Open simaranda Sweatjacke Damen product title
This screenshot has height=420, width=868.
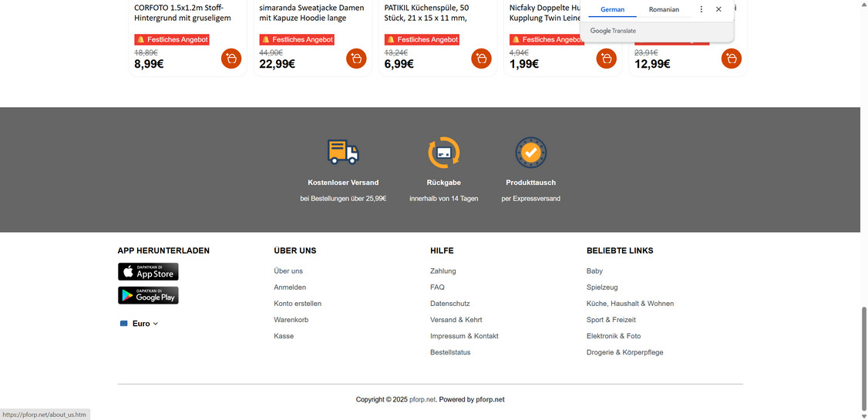[311, 13]
